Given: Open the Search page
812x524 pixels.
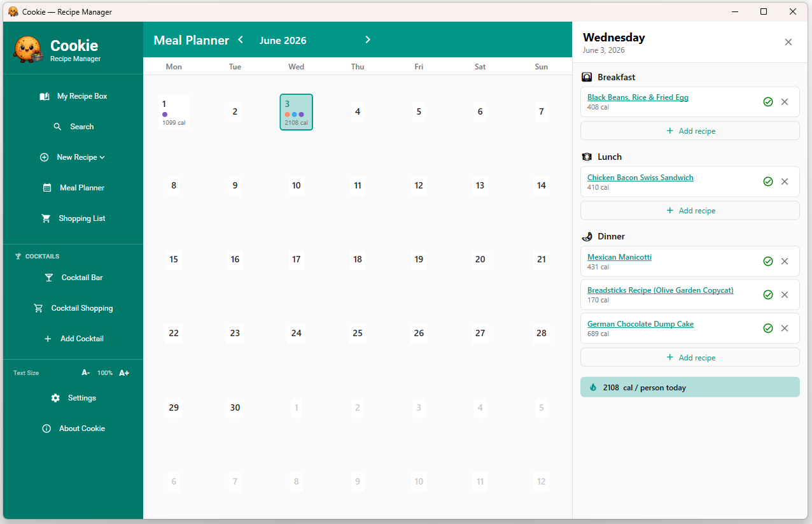Looking at the screenshot, I should click(73, 127).
